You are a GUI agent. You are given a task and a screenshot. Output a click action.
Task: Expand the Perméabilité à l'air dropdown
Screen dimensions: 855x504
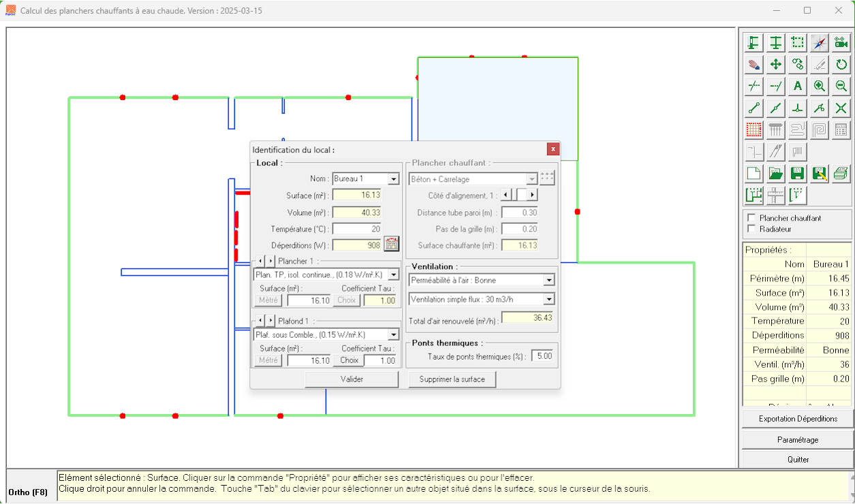[548, 281]
